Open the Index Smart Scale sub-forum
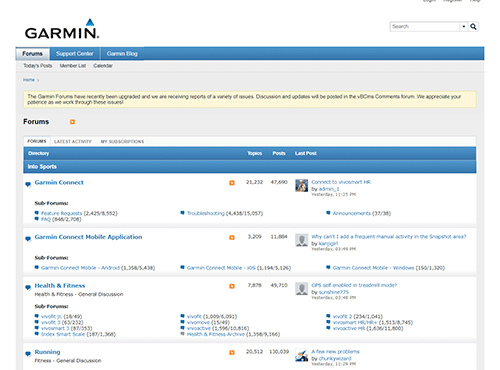Image resolution: width=500 pixels, height=370 pixels. pyautogui.click(x=63, y=334)
